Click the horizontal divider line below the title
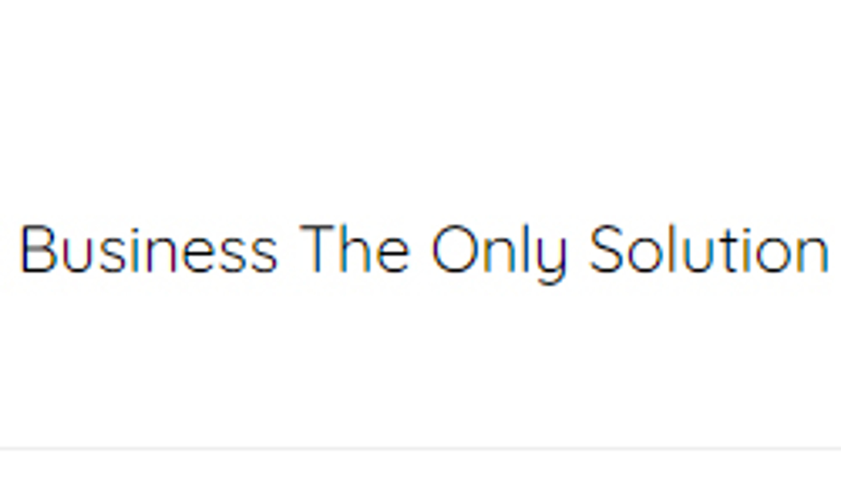 tap(420, 449)
